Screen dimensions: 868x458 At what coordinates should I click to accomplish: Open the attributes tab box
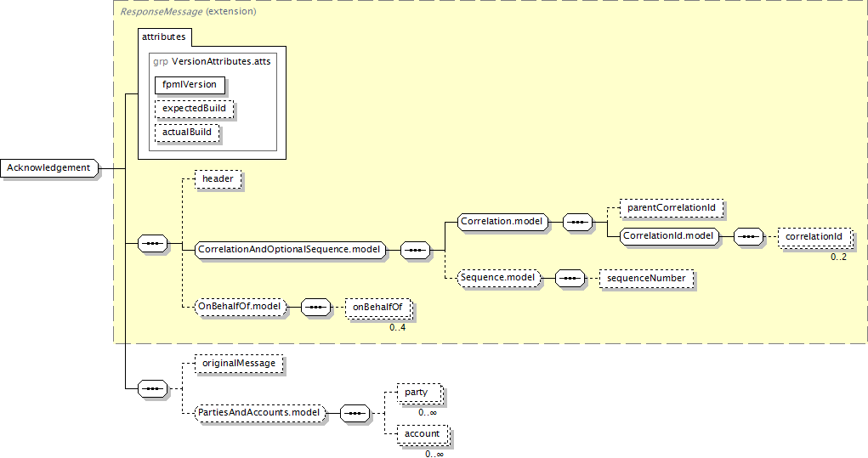[166, 37]
